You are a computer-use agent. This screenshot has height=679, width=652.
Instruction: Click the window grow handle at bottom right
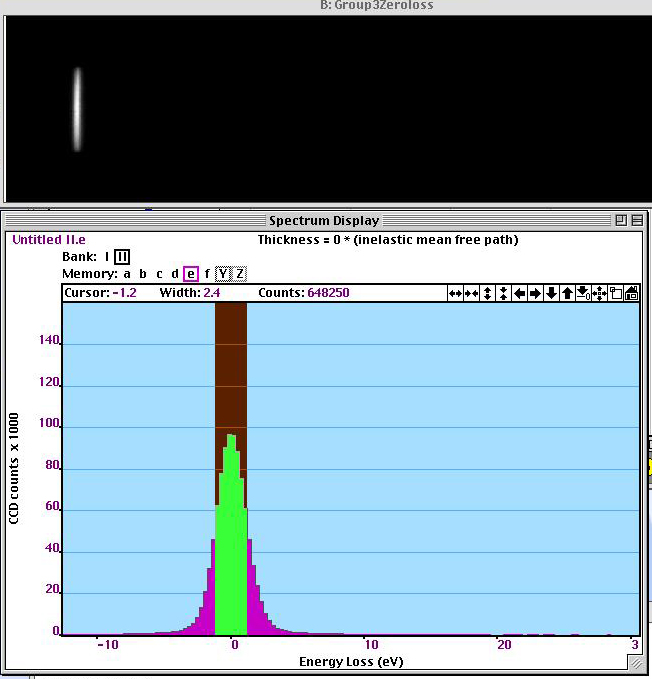click(636, 663)
